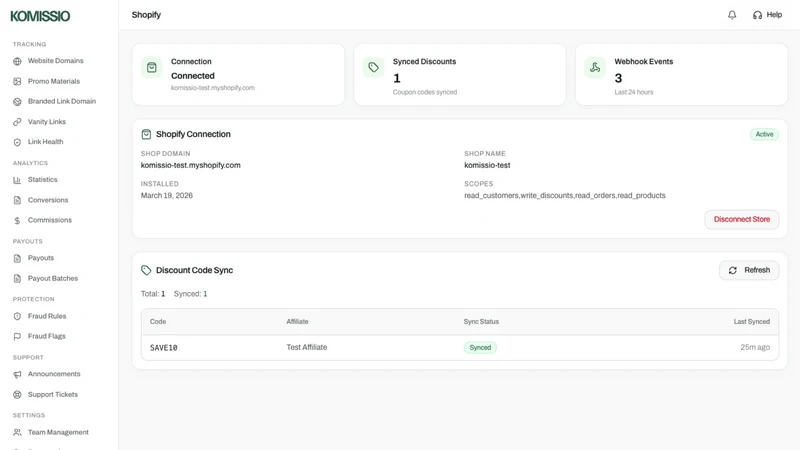Screen dimensions: 800x450
Task: Click the Active status badge
Action: (764, 134)
